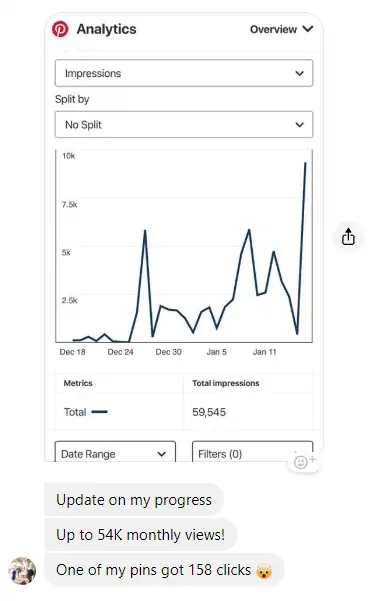Click the Pinterest logo icon
Screen dimensions: 370x601
tap(60, 30)
